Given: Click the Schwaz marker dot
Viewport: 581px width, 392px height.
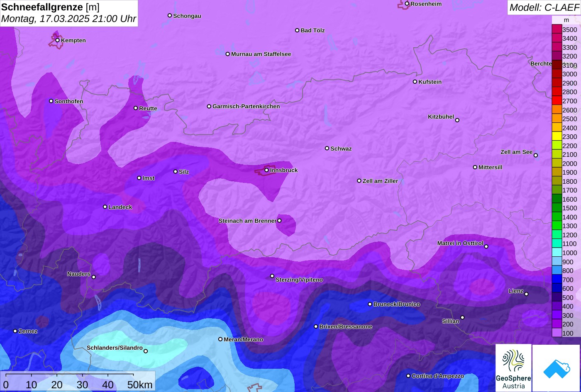Looking at the screenshot, I should click(x=327, y=148).
